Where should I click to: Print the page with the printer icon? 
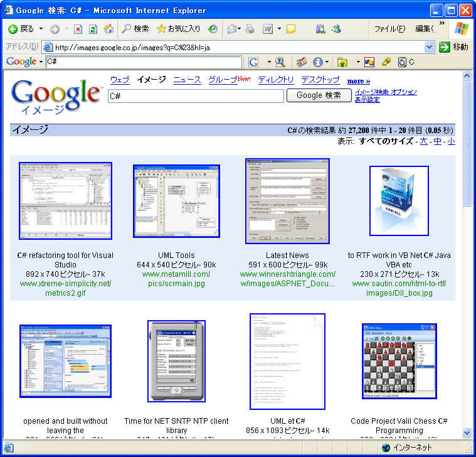250,29
